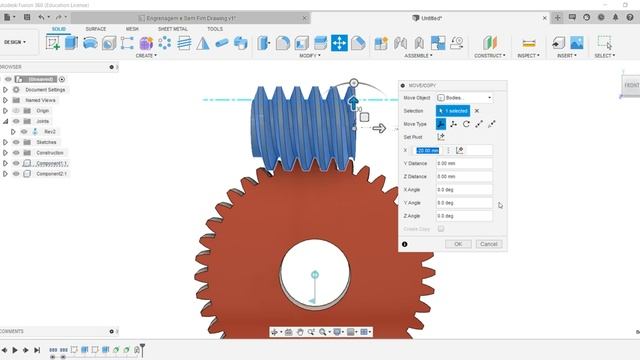Expand Document Settings node
The height and width of the screenshot is (360, 640).
click(5, 90)
